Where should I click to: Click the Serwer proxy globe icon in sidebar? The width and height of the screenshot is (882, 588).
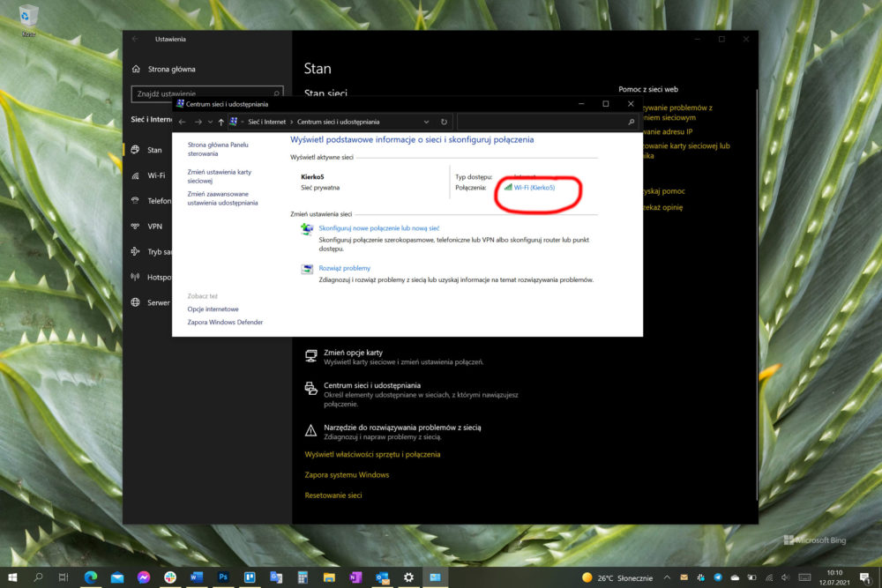(135, 302)
